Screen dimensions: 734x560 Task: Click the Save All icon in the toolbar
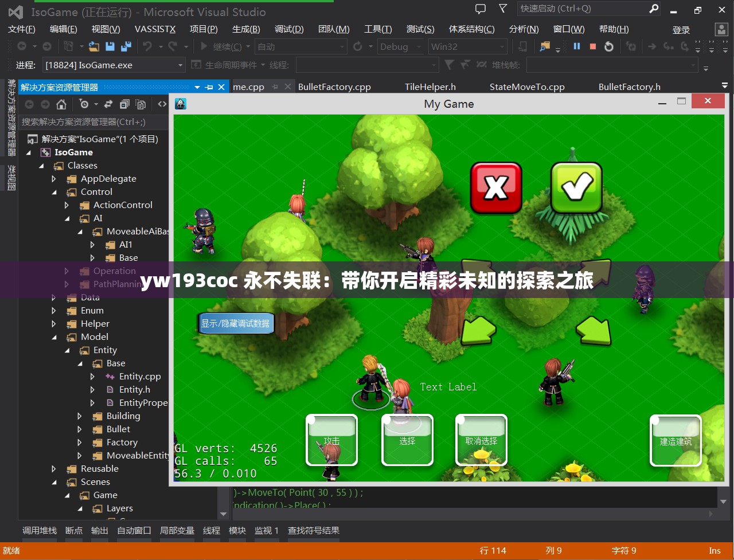pos(125,46)
